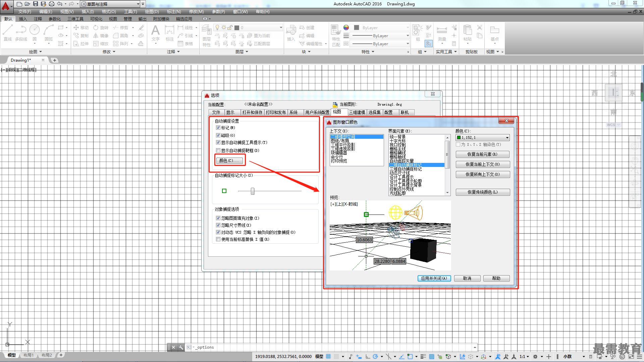Viewport: 644px width, 362px height.
Task: Toggle 忽略尺寸界线 checkbox
Action: pyautogui.click(x=218, y=225)
